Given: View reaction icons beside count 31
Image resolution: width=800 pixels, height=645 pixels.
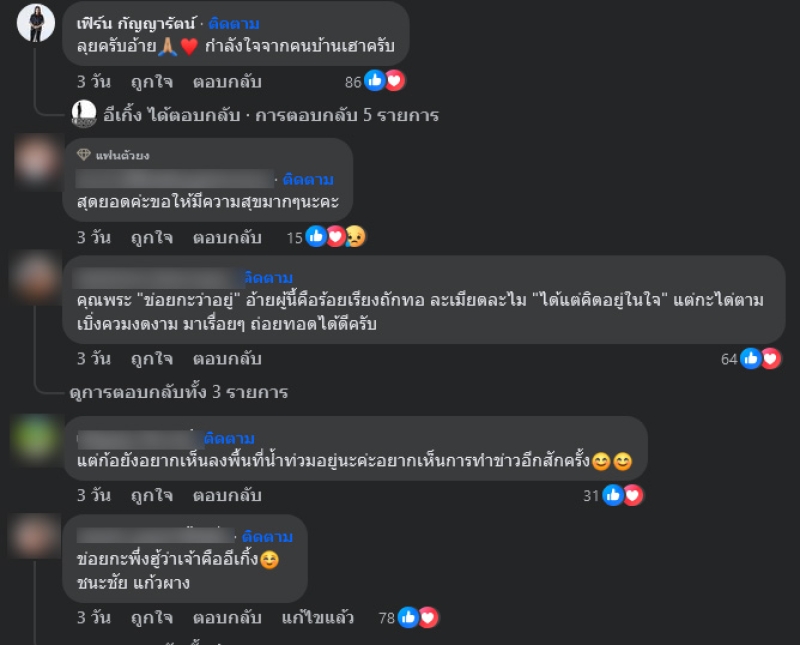Looking at the screenshot, I should coord(623,495).
